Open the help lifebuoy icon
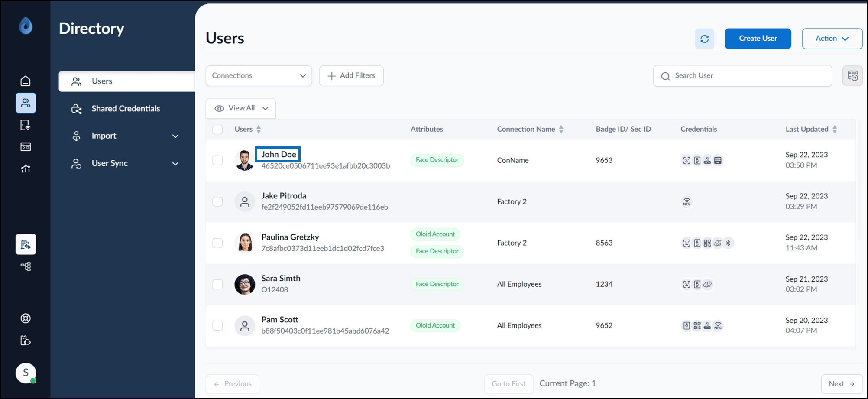Viewport: 868px width, 399px height. pos(26,318)
